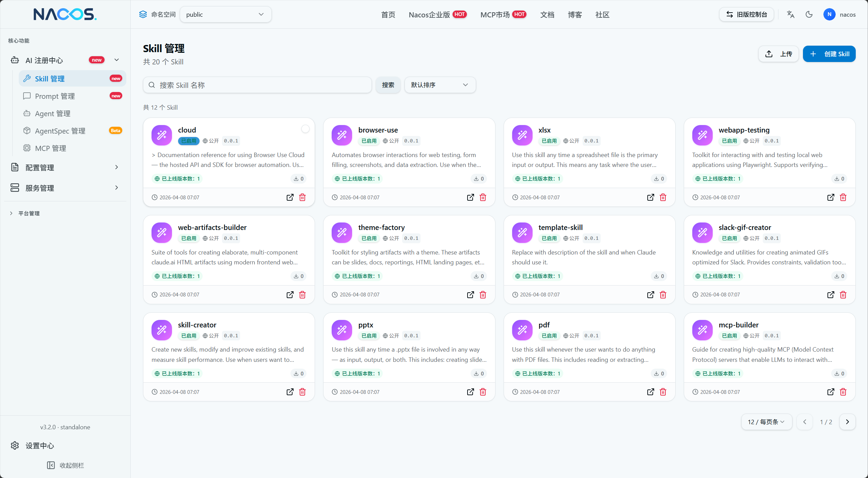Open the 社区 nav link

coord(602,15)
